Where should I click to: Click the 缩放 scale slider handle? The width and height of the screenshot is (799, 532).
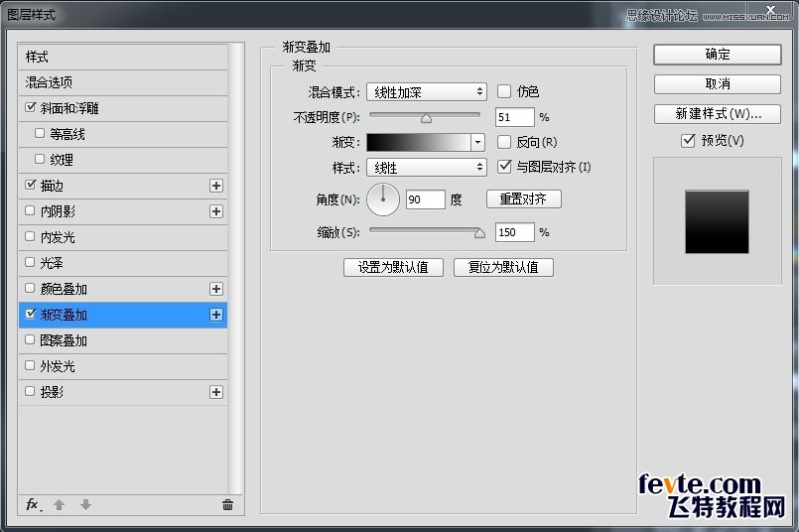tap(479, 233)
